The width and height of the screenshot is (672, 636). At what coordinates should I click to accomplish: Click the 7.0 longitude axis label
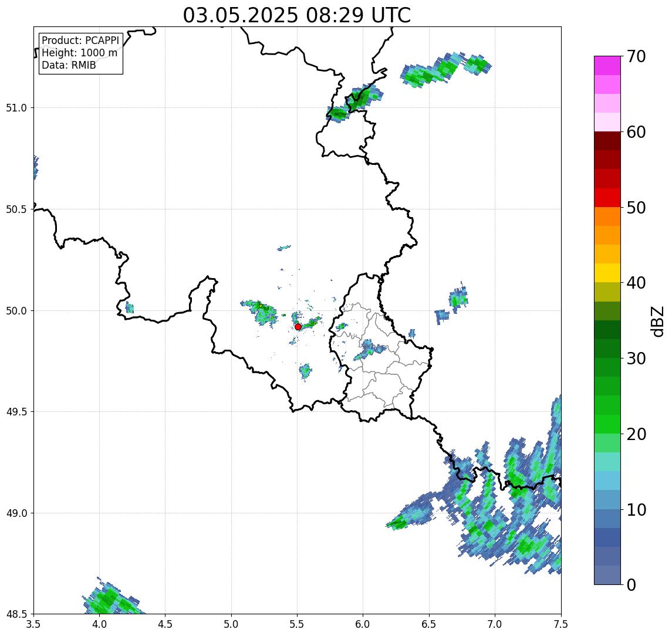495,624
